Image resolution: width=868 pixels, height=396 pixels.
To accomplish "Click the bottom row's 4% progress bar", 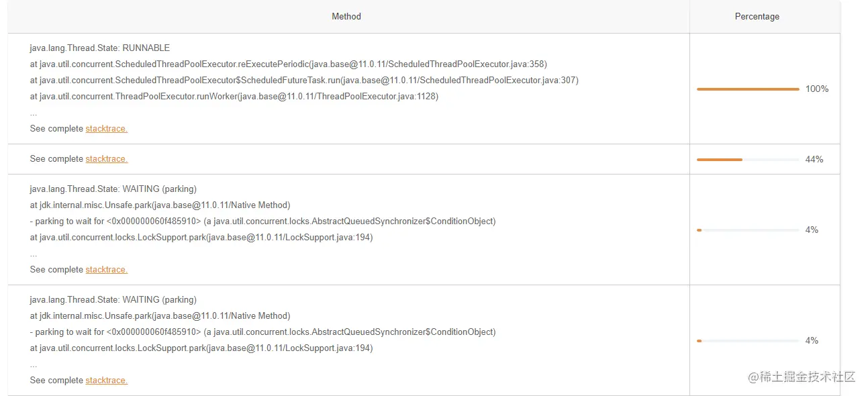I will tap(748, 341).
